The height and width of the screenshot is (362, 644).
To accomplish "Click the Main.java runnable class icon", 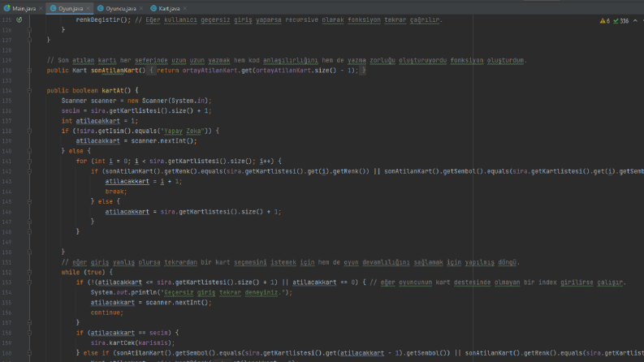I will 7,8.
